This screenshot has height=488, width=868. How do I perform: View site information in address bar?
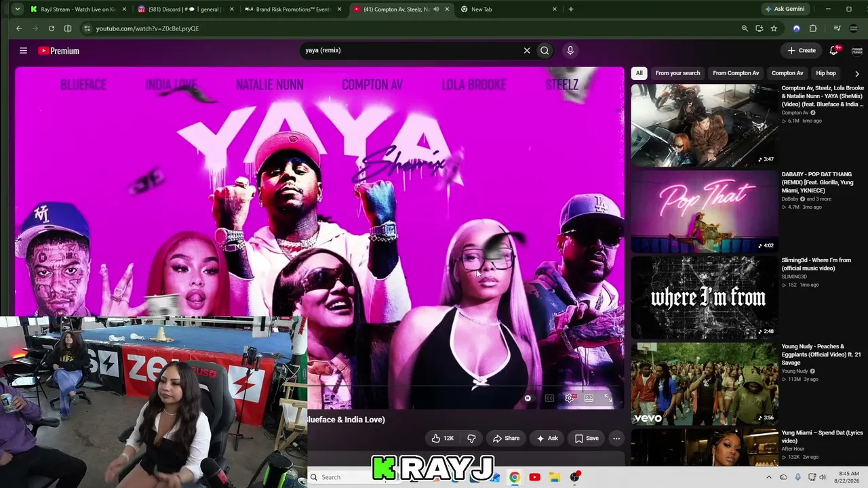[86, 28]
